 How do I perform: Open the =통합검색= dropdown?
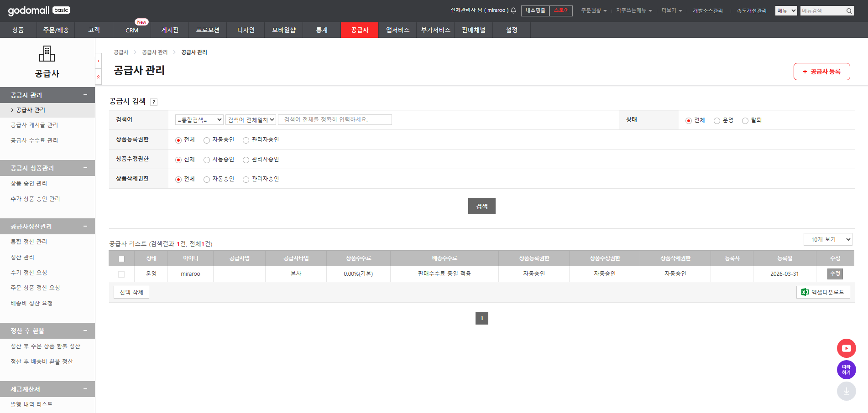click(x=199, y=120)
